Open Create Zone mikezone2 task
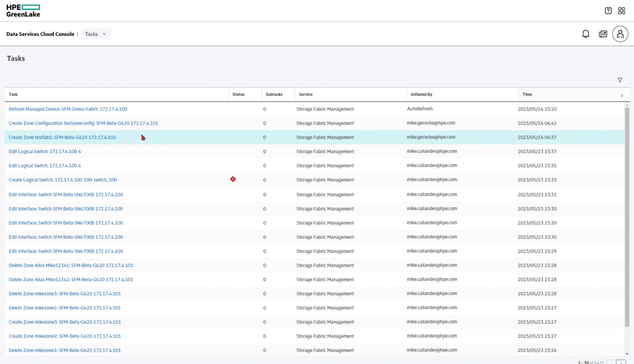Image resolution: width=634 pixels, height=364 pixels. 64,336
